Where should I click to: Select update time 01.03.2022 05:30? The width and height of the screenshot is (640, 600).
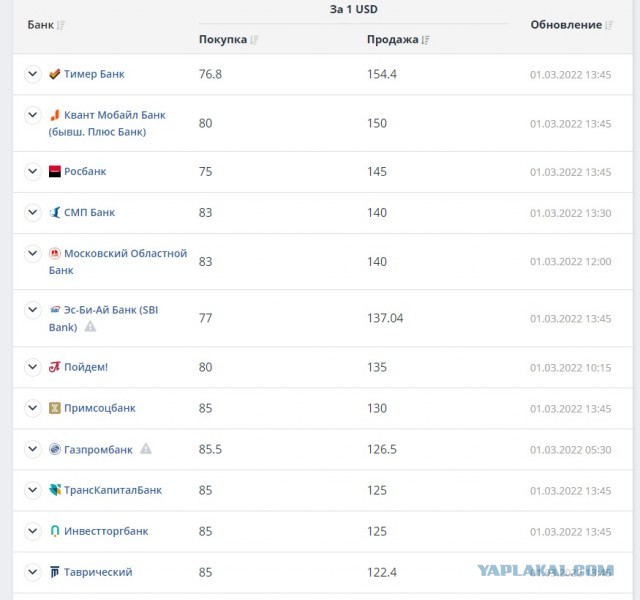point(571,450)
